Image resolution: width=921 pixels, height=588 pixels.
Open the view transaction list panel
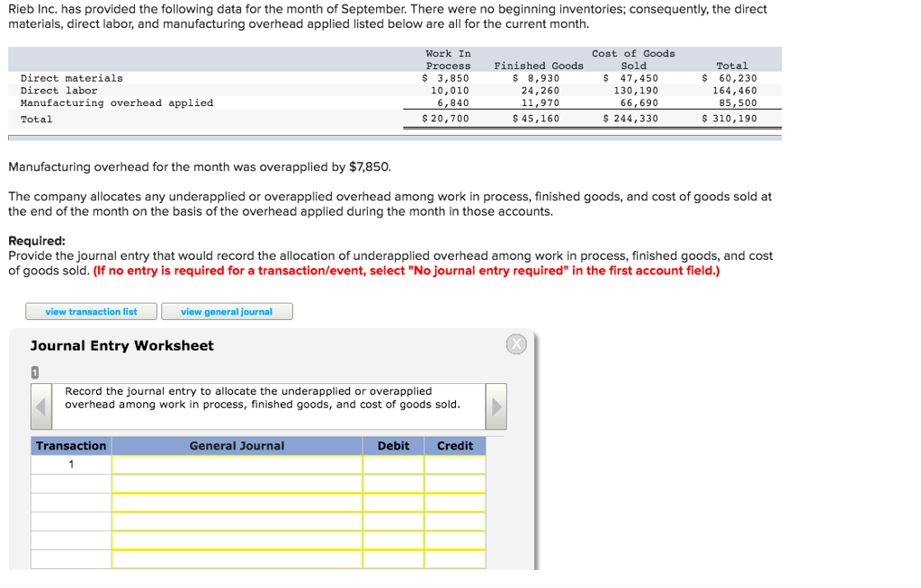click(91, 312)
